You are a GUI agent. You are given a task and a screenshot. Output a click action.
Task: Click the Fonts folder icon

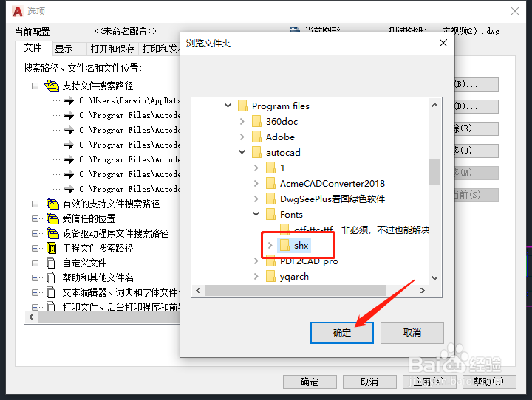pos(270,214)
